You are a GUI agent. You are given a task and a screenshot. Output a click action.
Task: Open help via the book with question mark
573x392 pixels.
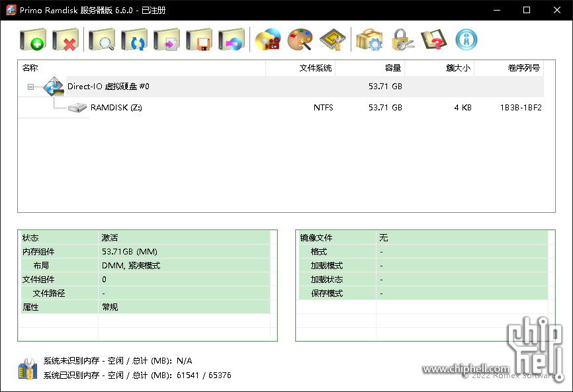[x=434, y=40]
